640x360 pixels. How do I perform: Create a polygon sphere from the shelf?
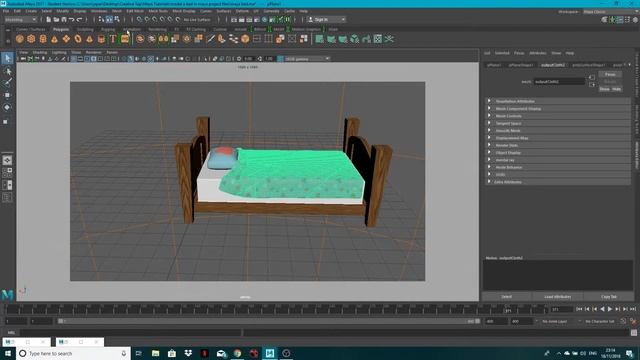[20, 39]
